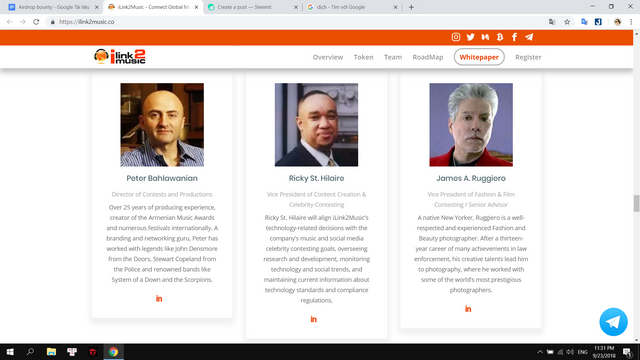640x360 pixels.
Task: Open the Twitter icon in orange bar
Action: pos(471,37)
